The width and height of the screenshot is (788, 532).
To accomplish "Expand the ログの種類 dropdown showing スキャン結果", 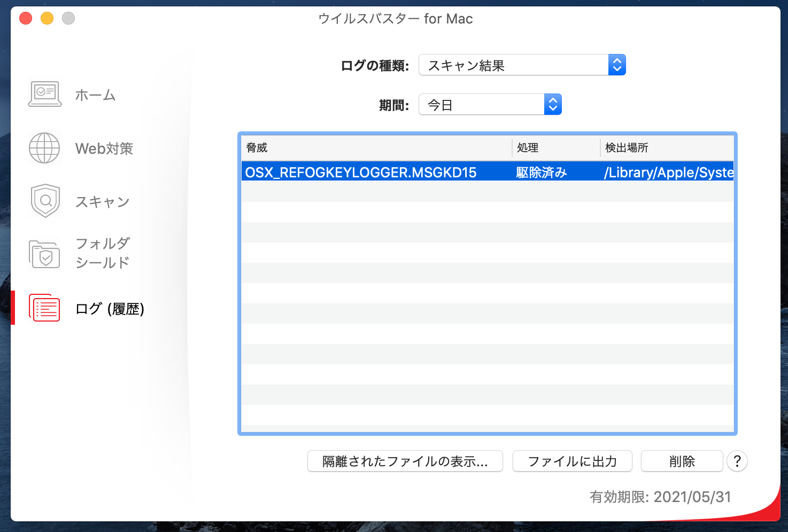I will 522,65.
